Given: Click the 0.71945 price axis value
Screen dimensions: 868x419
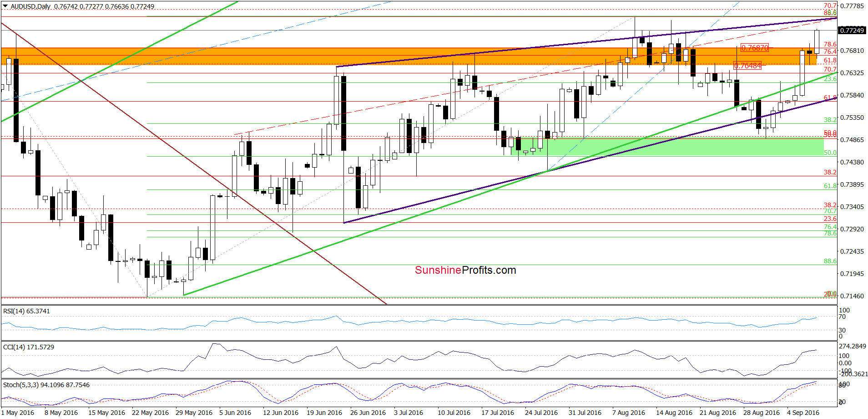Looking at the screenshot, I should [x=852, y=274].
